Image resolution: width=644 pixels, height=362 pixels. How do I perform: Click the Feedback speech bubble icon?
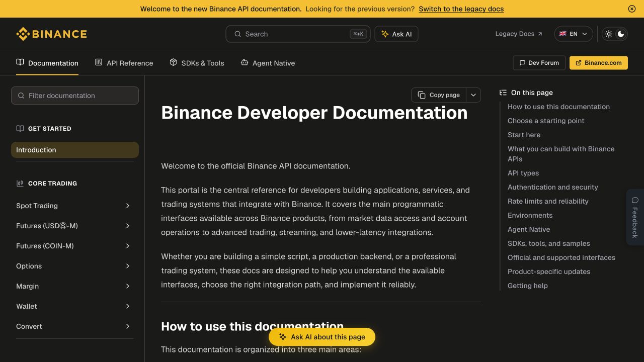[x=635, y=200]
